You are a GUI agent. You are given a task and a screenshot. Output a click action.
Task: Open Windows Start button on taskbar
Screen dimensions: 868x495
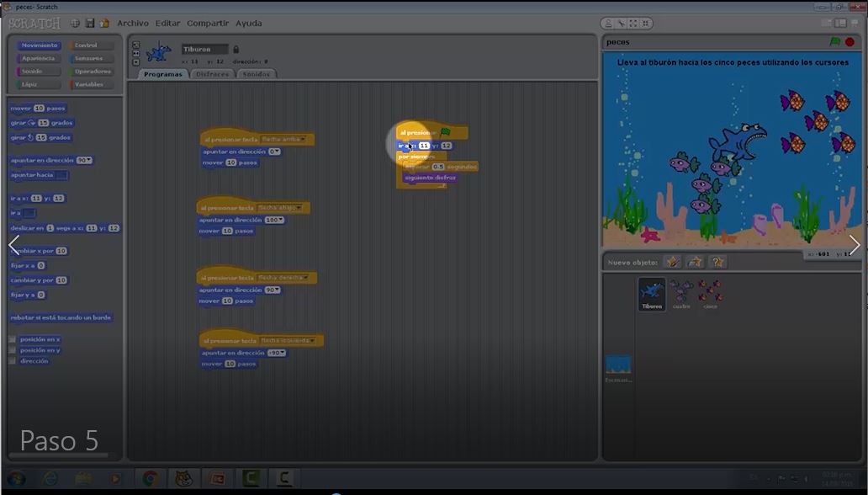tap(16, 478)
